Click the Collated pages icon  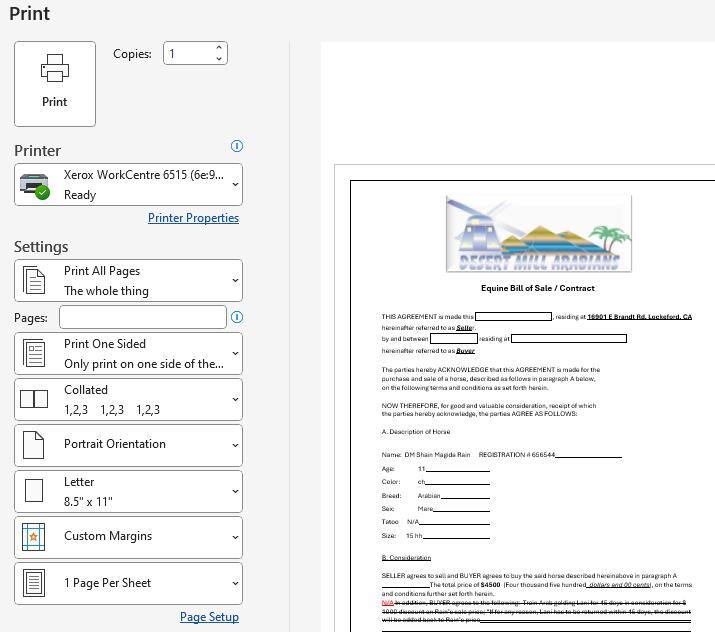coord(34,399)
